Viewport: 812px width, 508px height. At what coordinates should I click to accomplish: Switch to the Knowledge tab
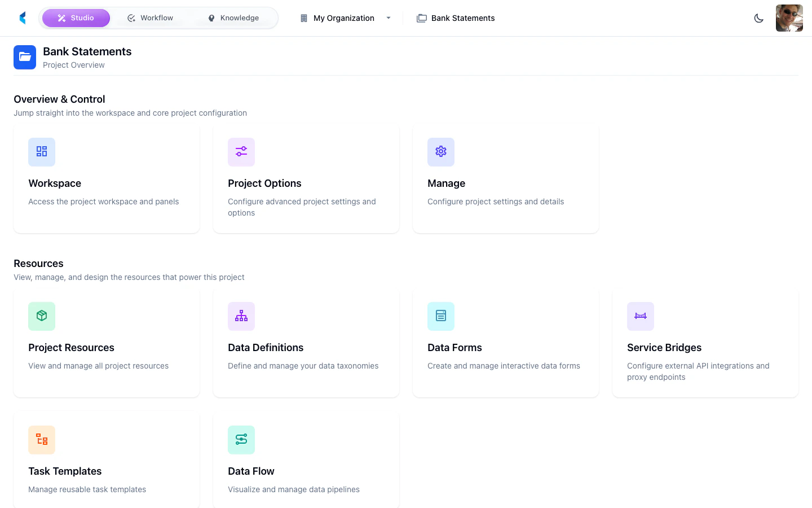pyautogui.click(x=233, y=17)
